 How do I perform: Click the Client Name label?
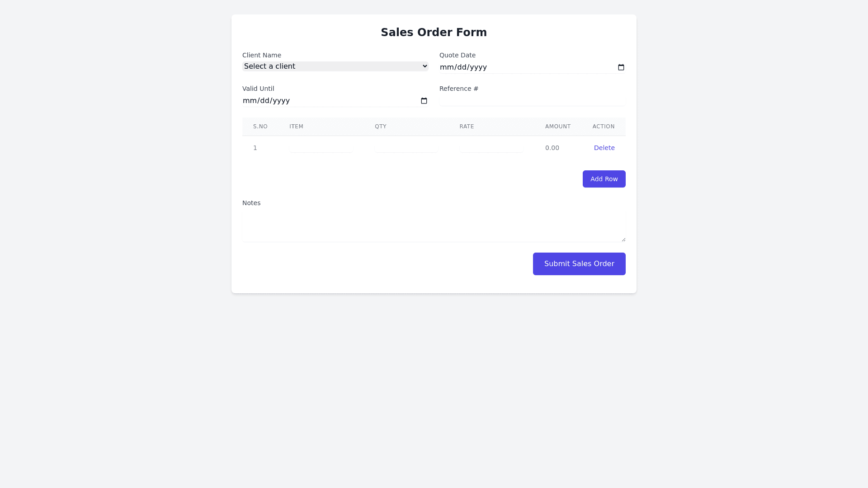click(262, 55)
